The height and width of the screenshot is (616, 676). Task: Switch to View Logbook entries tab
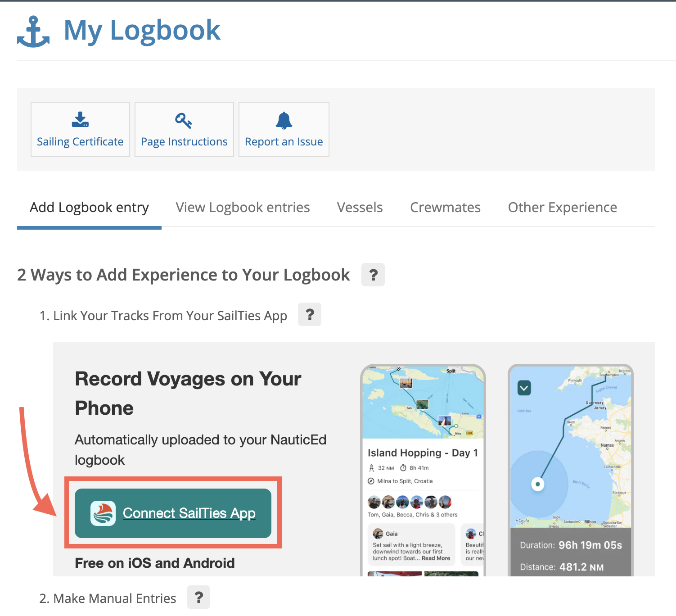pyautogui.click(x=243, y=208)
